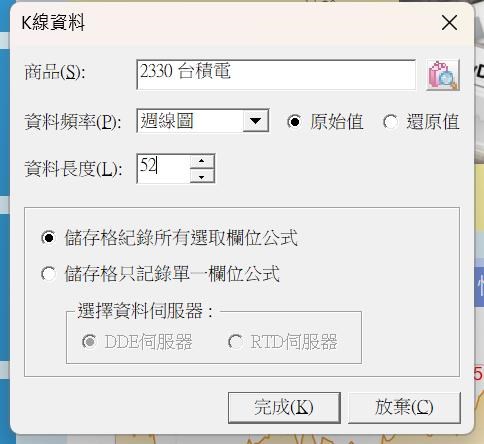Click the 資料頻率(P) label

point(73,122)
